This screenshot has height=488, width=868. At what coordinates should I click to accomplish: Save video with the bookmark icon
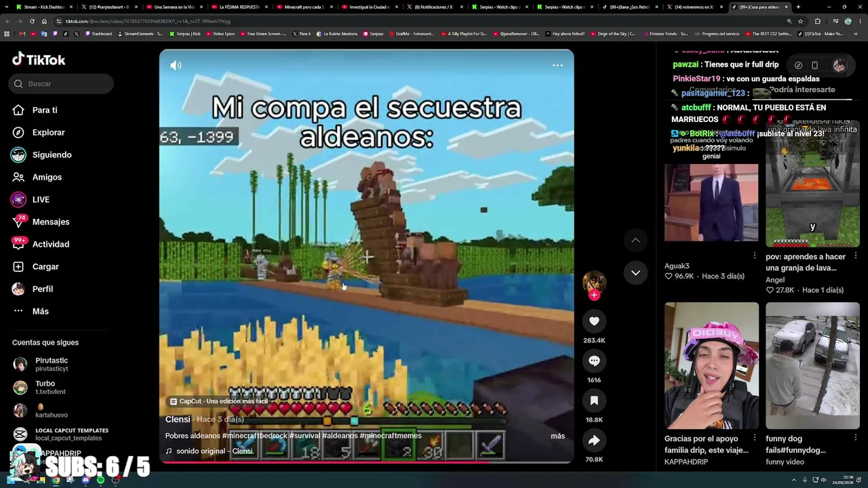click(x=594, y=401)
